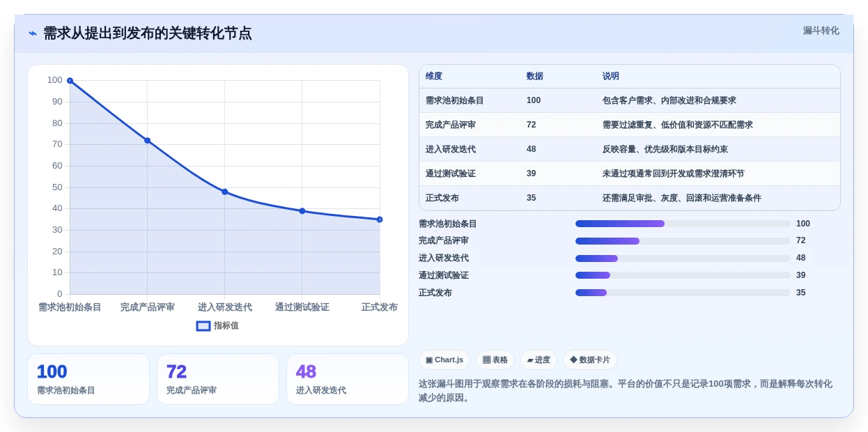
Task: Click progress label 正式发布 left of the bar
Action: point(435,293)
